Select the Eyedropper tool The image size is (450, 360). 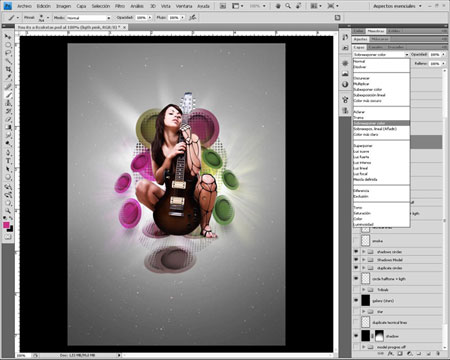pos(8,78)
